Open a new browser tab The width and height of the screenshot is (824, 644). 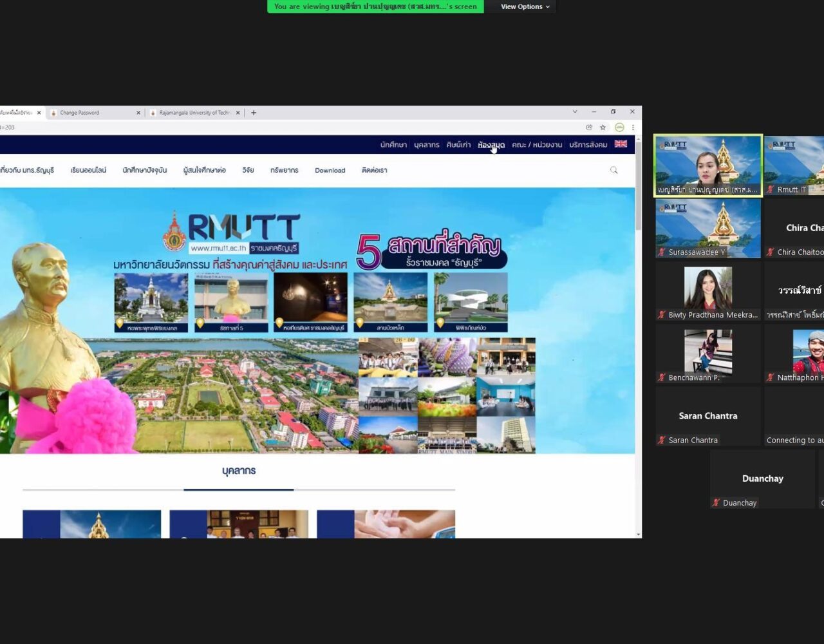(254, 113)
